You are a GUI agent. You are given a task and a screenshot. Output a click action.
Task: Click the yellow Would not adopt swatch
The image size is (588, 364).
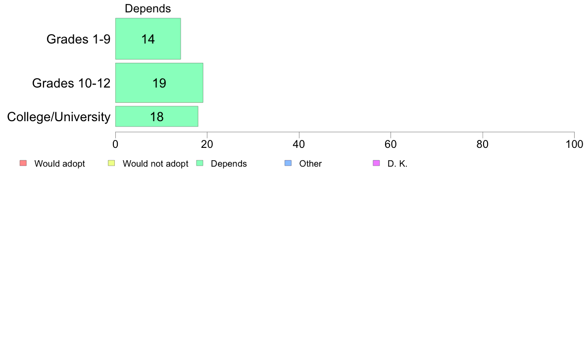111,163
